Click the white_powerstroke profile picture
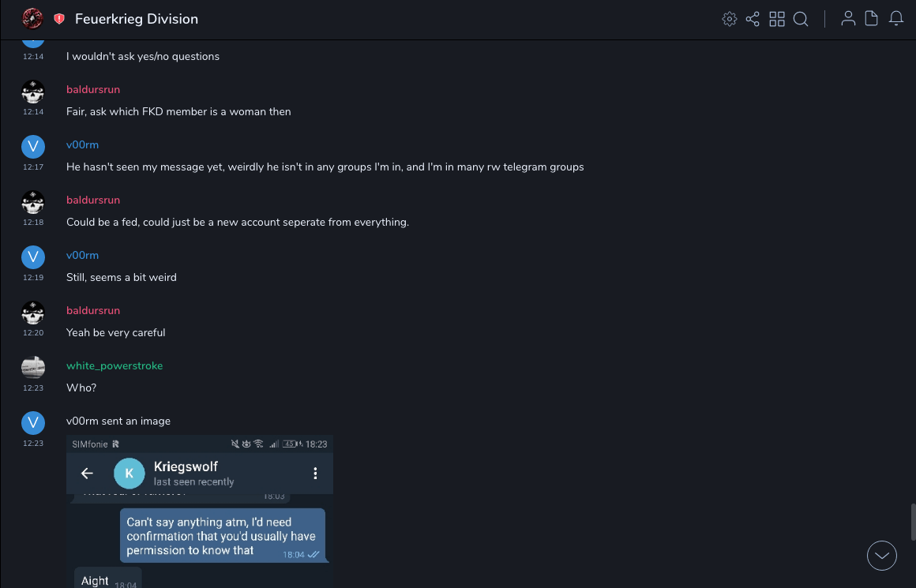 click(32, 368)
